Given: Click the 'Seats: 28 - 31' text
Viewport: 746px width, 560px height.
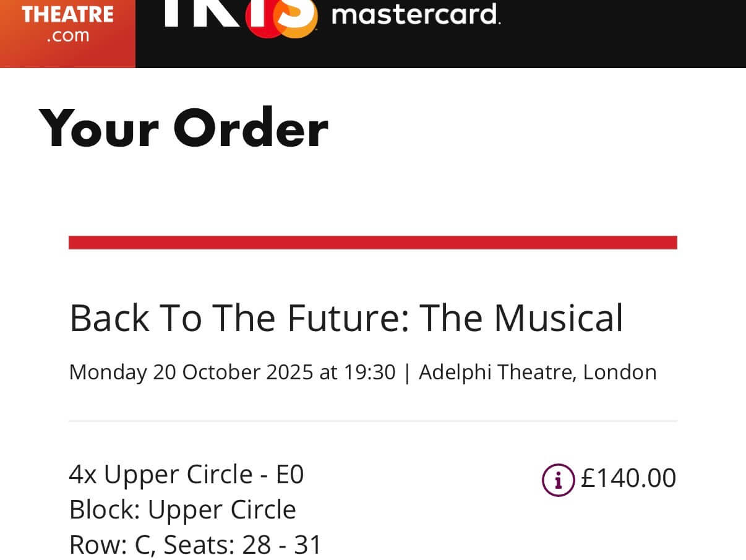Looking at the screenshot, I should coord(234,545).
